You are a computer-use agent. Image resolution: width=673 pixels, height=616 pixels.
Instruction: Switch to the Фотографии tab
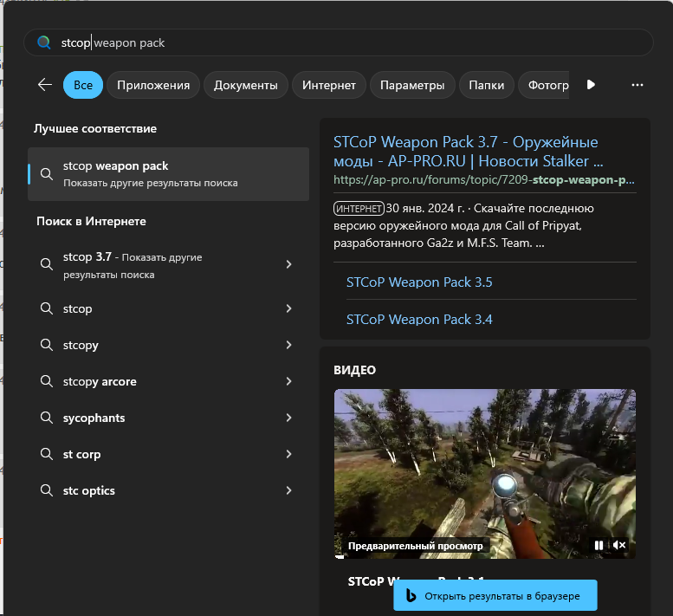coord(544,85)
